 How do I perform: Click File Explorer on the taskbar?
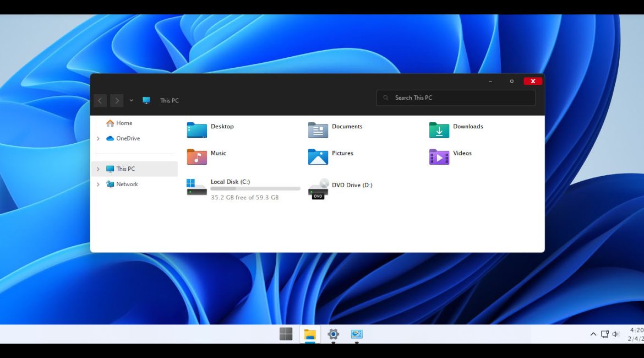(x=310, y=334)
